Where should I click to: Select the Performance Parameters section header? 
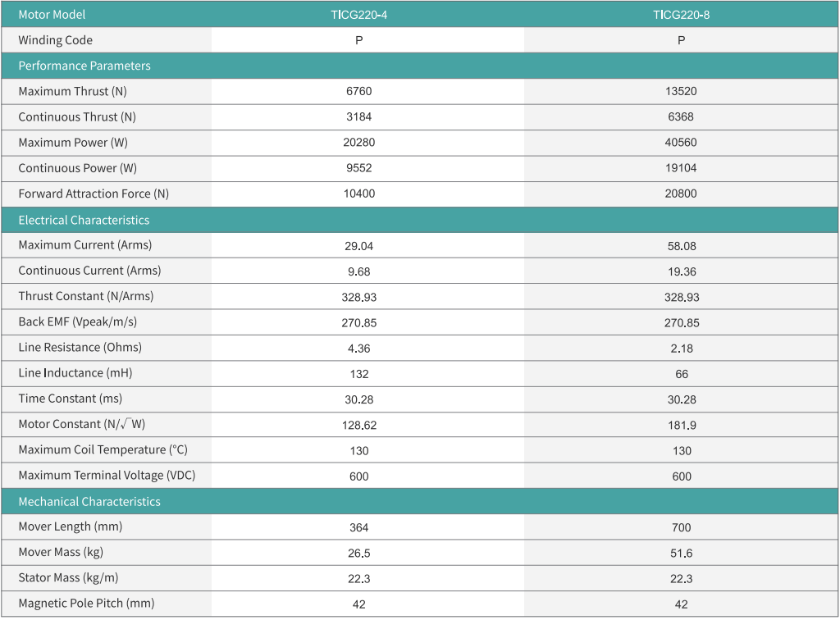(x=84, y=66)
